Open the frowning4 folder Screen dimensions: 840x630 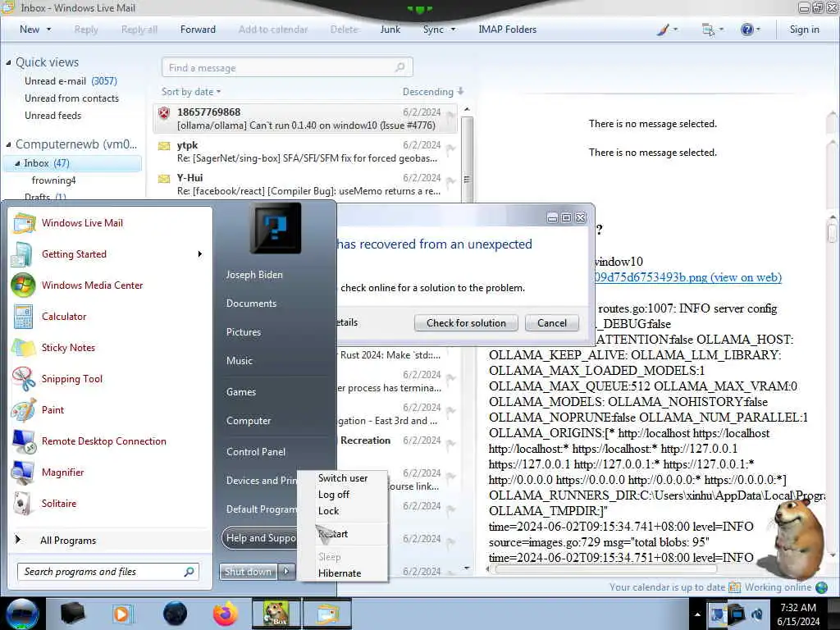coord(53,180)
